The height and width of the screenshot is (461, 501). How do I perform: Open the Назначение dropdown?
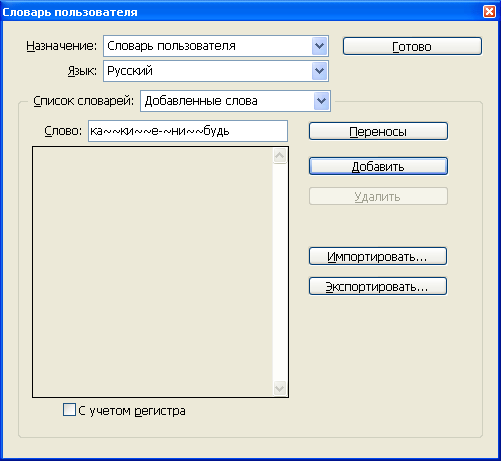pyautogui.click(x=216, y=46)
